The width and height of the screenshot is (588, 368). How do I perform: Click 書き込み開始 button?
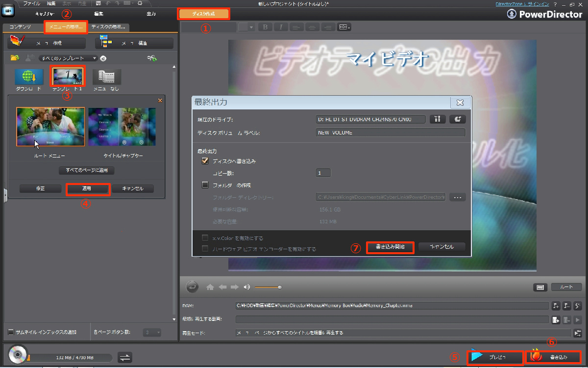click(x=390, y=247)
